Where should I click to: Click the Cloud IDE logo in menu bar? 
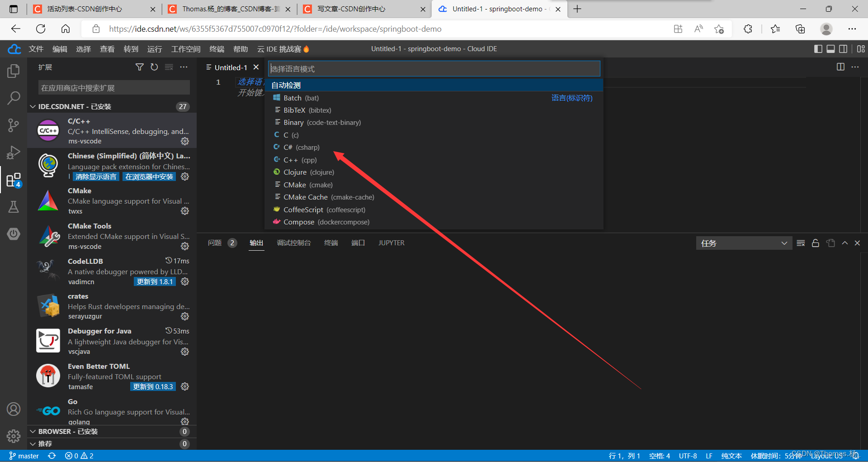point(14,49)
